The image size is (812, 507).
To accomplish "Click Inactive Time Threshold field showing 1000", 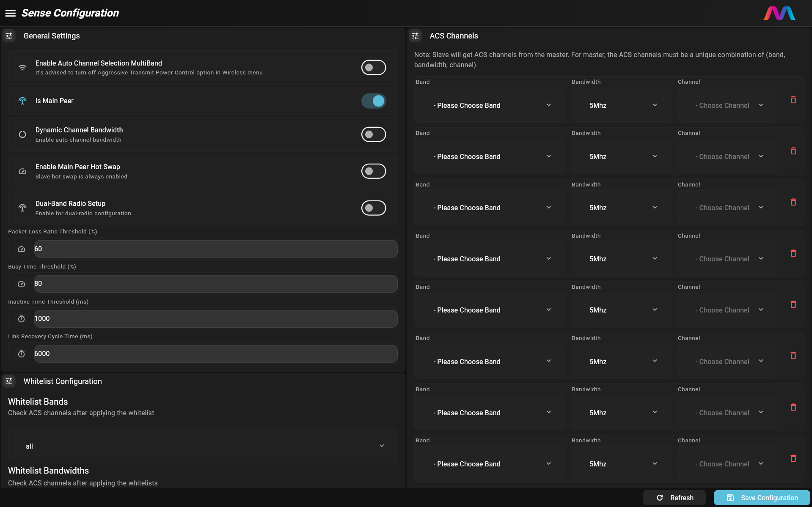I will (x=216, y=319).
